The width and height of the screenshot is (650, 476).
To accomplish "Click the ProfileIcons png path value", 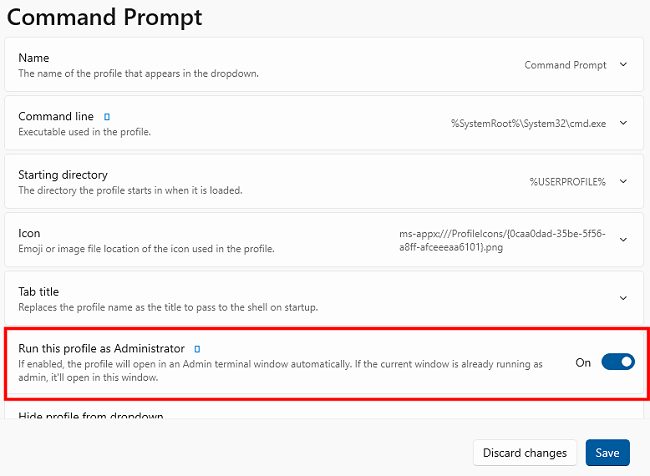I will click(502, 240).
